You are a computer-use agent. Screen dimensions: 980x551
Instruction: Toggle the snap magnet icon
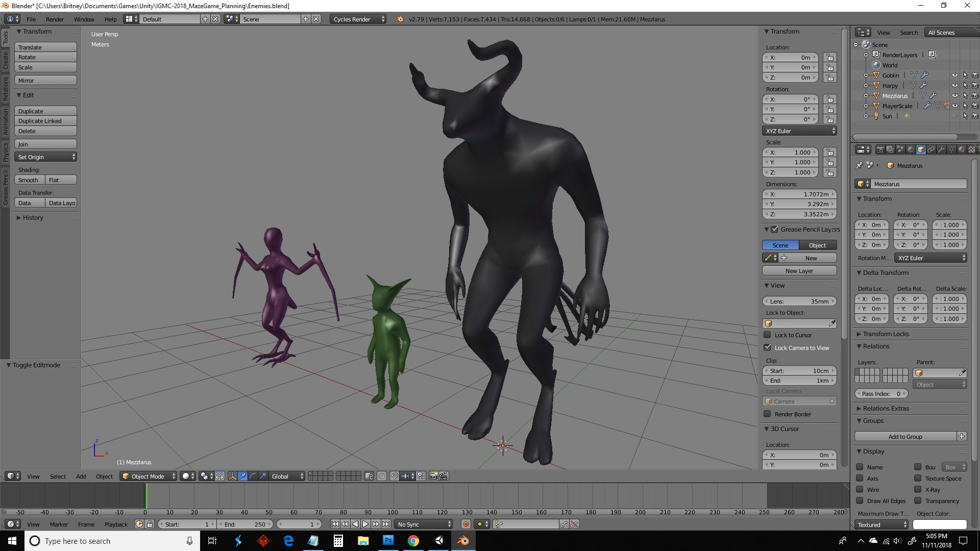click(394, 476)
